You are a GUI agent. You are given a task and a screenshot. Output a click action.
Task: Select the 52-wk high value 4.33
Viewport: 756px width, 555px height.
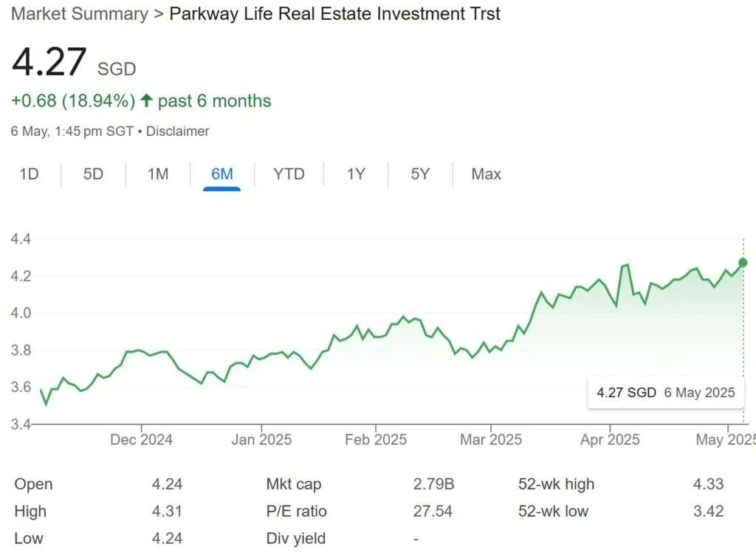pyautogui.click(x=707, y=484)
